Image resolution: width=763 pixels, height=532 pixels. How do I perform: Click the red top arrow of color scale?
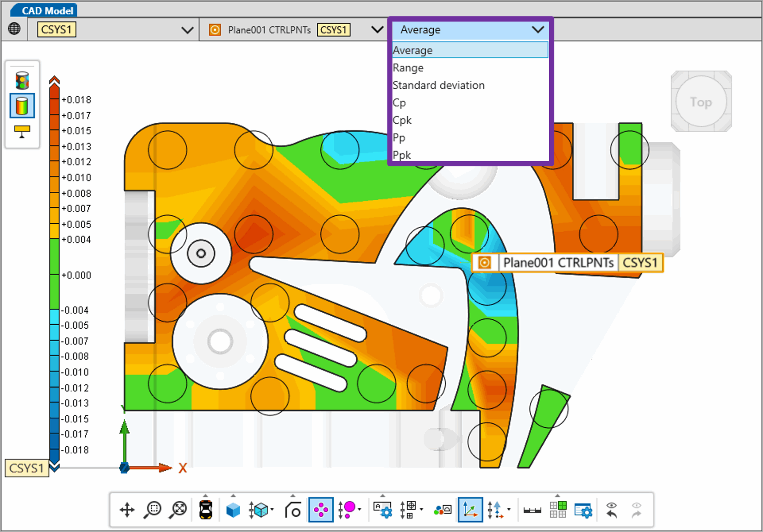(x=54, y=80)
